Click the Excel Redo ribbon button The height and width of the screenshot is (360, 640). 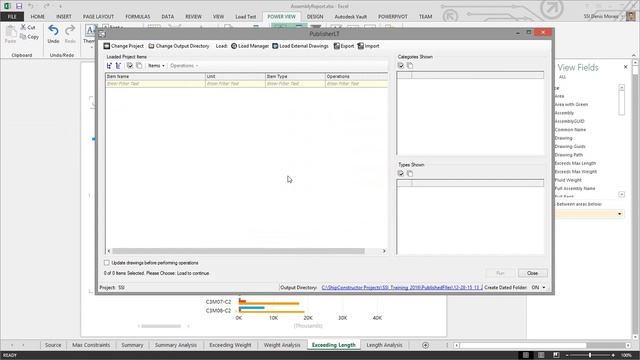70,34
